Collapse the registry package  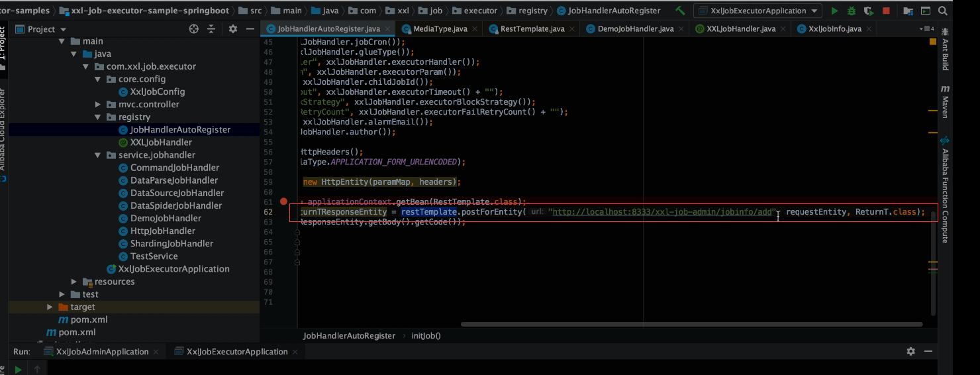[98, 117]
